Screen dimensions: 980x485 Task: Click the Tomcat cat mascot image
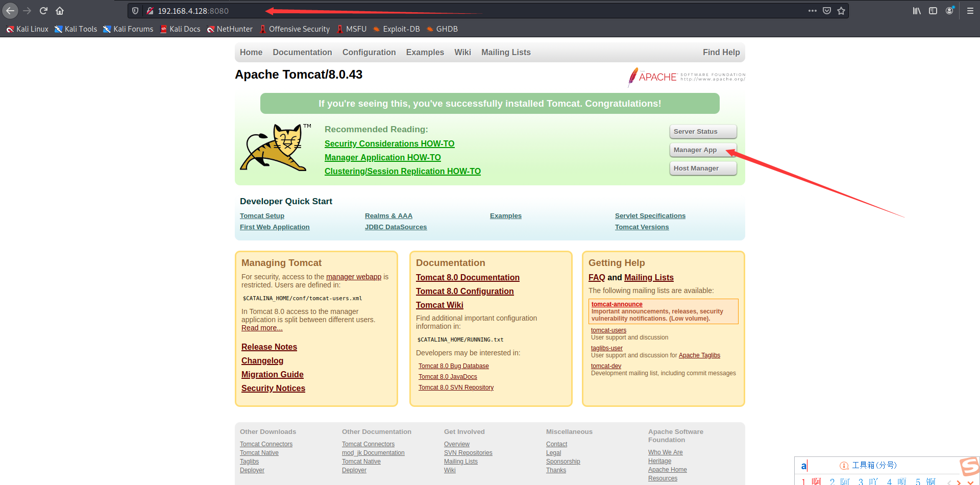[276, 147]
